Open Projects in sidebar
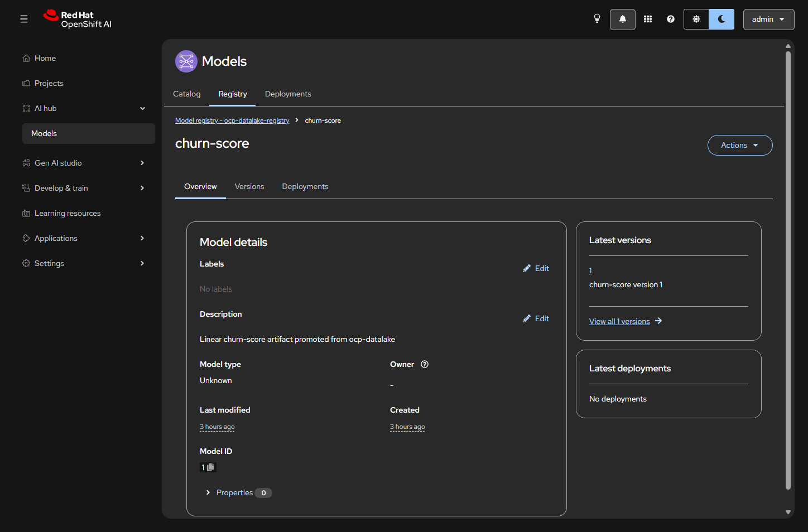The width and height of the screenshot is (808, 532). (x=89, y=83)
